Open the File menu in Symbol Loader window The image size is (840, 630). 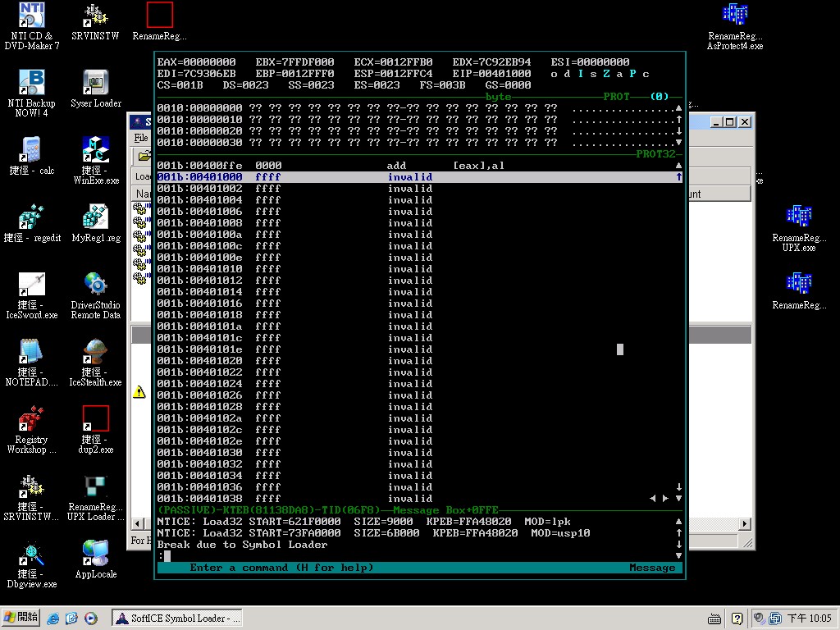(141, 138)
